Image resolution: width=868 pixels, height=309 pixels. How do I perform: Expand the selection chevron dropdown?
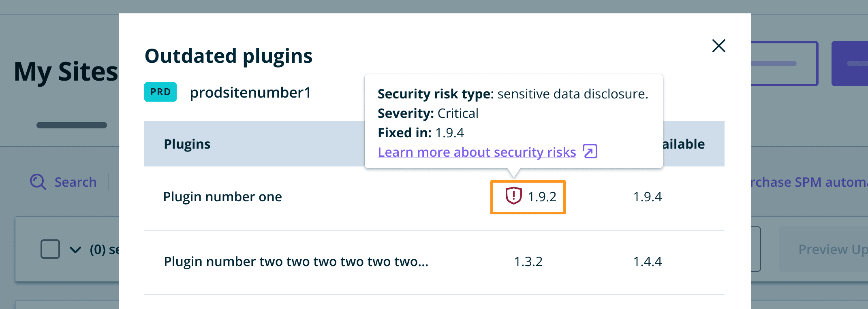click(75, 249)
